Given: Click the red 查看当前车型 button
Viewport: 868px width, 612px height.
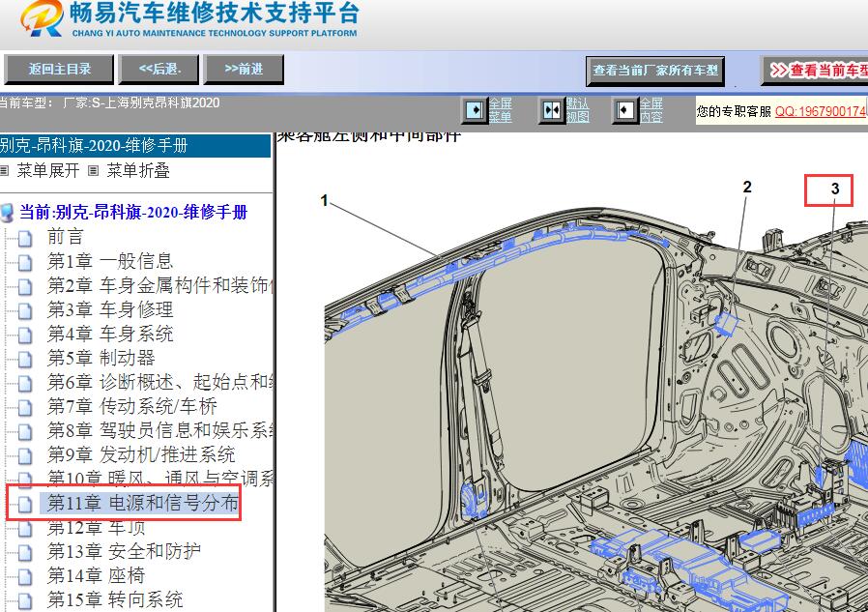Looking at the screenshot, I should coord(815,71).
